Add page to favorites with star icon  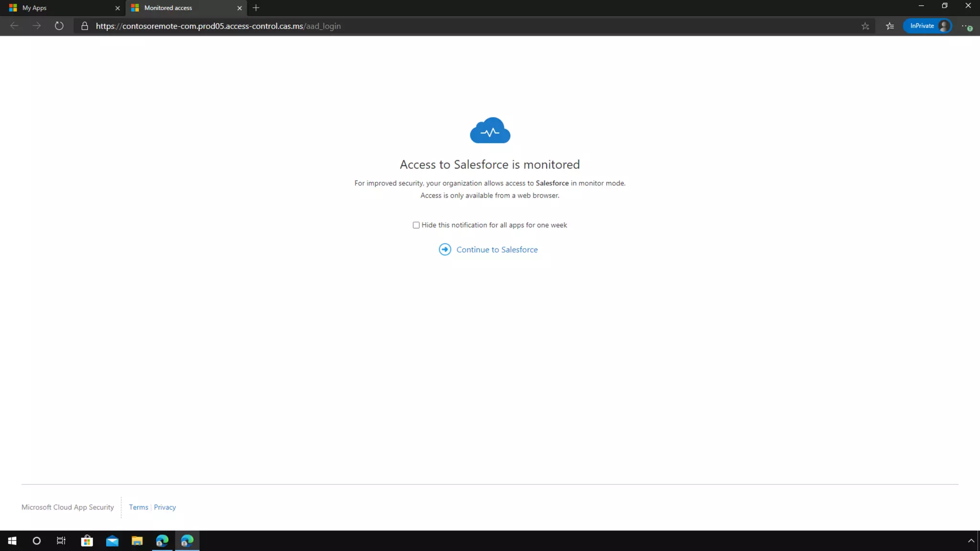coord(865,26)
